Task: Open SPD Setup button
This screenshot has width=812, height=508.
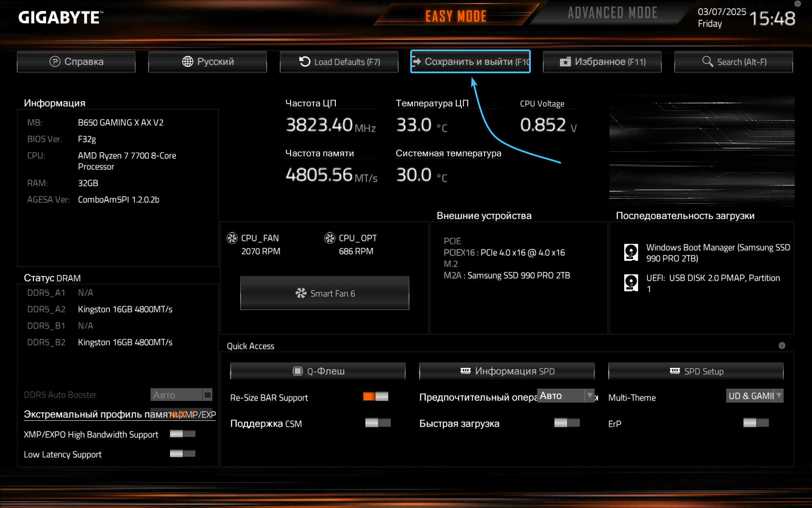Action: [x=696, y=371]
